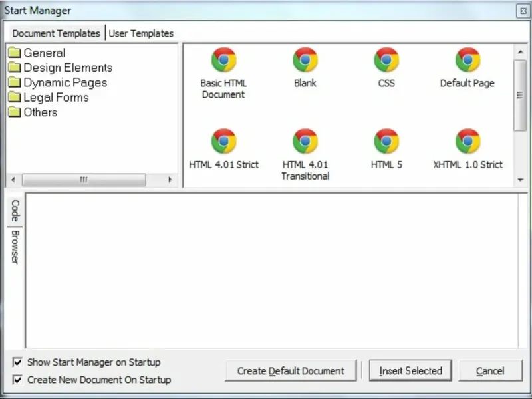Select the Basic HTML Document template icon
Viewport: 532px width, 399px height.
[x=223, y=60]
